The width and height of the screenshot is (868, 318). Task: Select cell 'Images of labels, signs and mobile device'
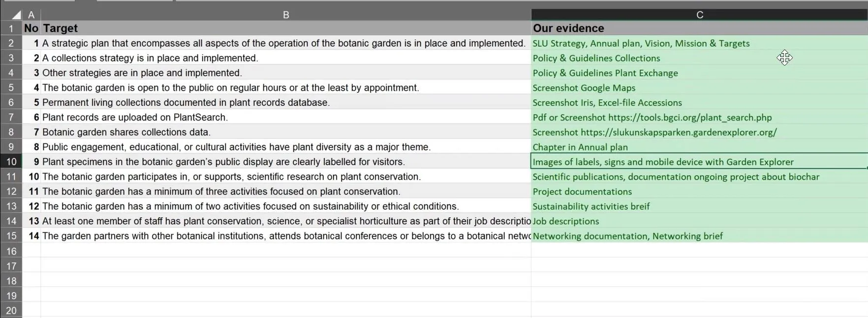(x=700, y=161)
